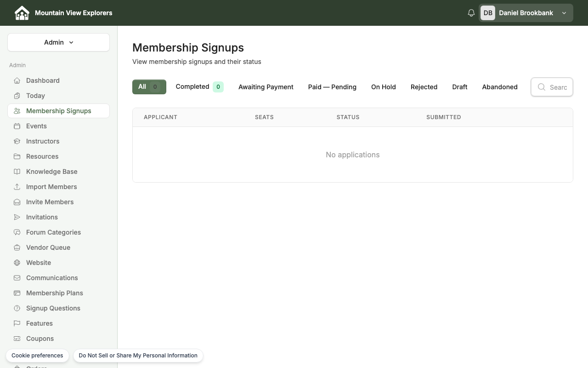Click the Today sidebar icon
This screenshot has width=588, height=368.
coord(17,96)
